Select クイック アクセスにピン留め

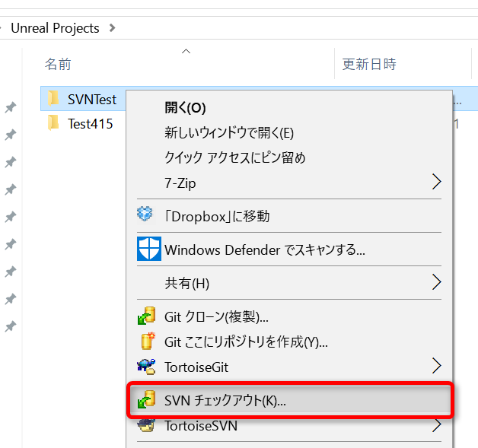tap(289, 157)
